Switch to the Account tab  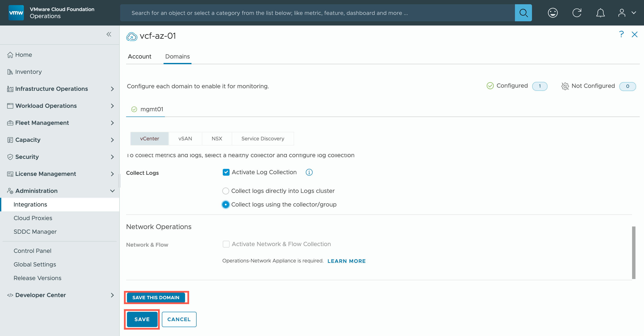pos(139,56)
